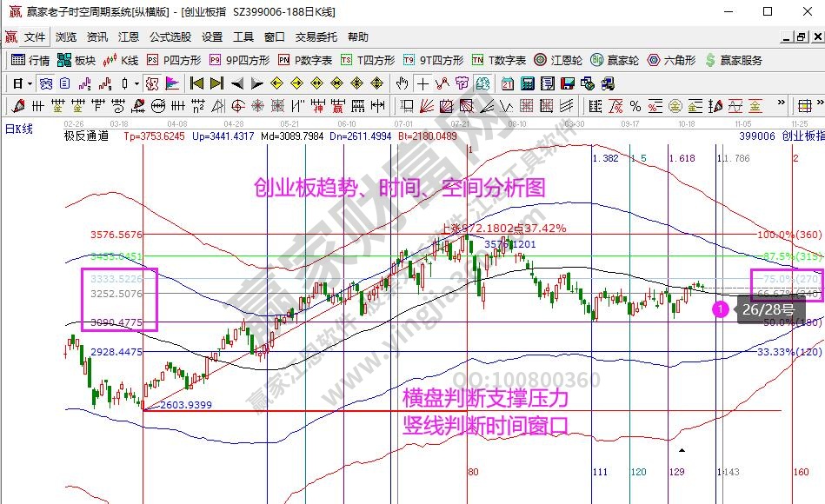Viewport: 825px width, 504px height.
Task: Open the P数字表 number table tool
Action: point(304,60)
